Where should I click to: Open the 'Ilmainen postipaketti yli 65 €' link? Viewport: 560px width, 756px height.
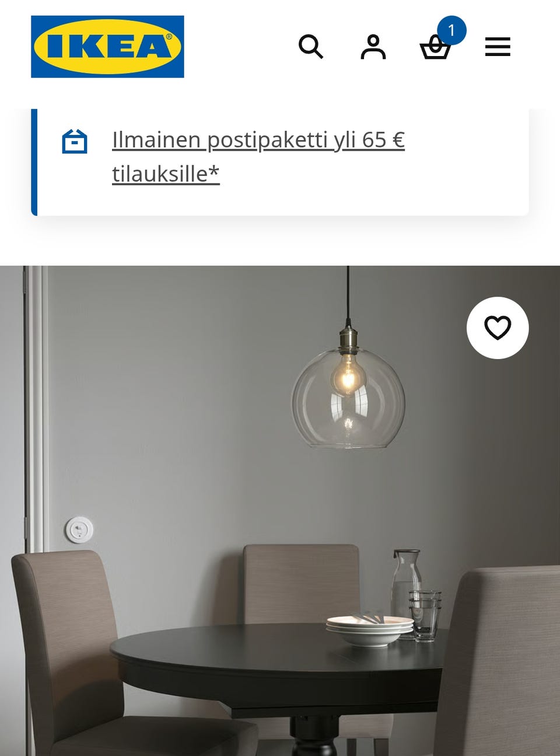click(x=258, y=140)
